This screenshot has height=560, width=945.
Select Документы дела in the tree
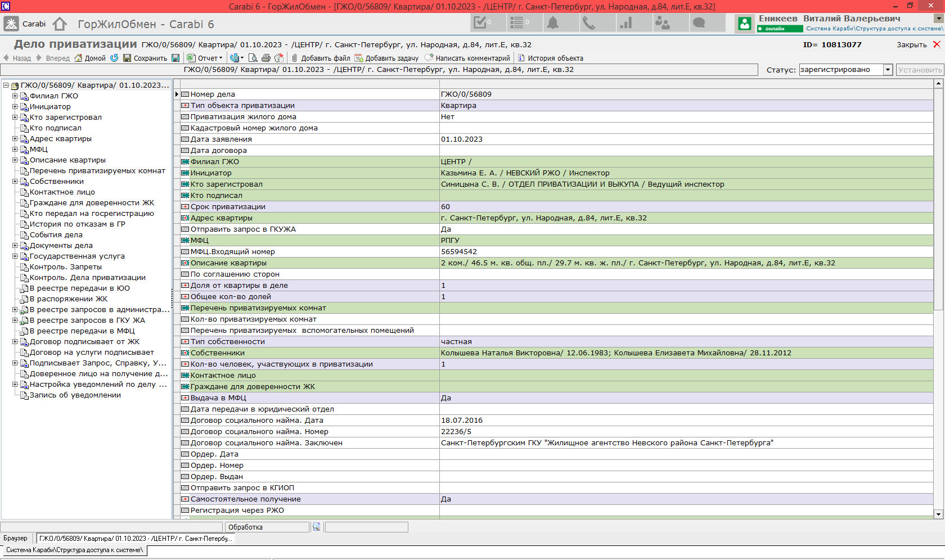click(61, 246)
